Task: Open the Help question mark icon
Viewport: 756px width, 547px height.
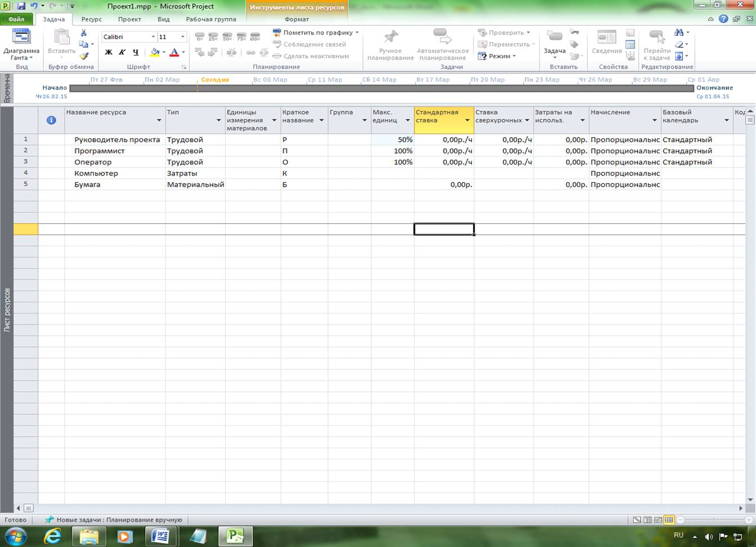Action: [723, 19]
